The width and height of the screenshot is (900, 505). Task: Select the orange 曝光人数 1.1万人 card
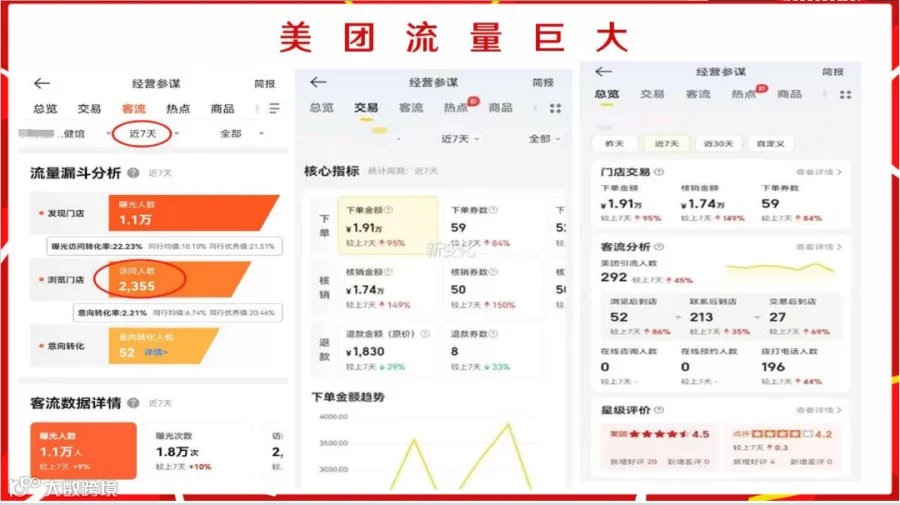pos(83,450)
